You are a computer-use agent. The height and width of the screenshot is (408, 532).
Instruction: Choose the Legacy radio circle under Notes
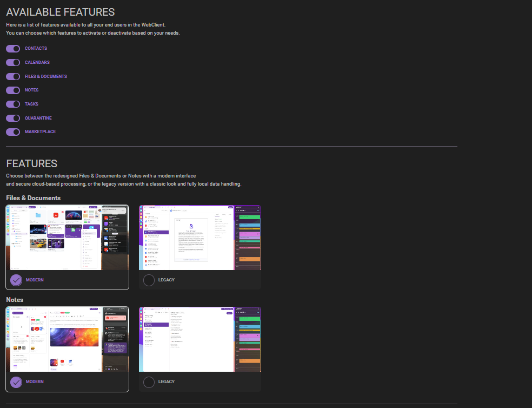[149, 382]
